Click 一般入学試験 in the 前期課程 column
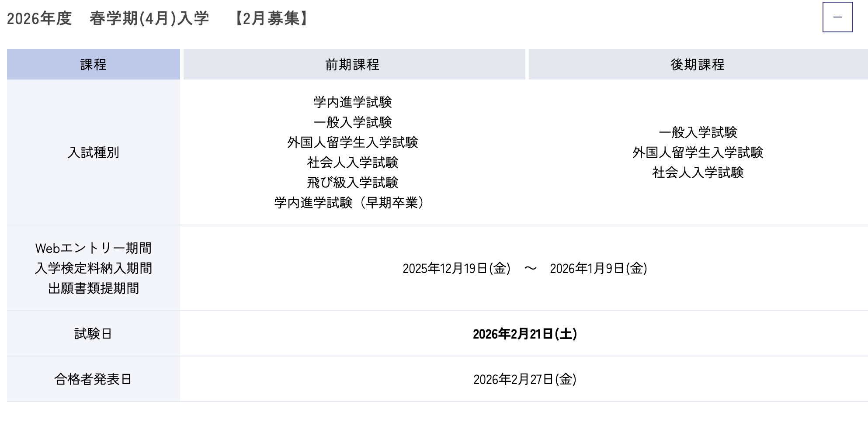Image resolution: width=868 pixels, height=422 pixels. point(352,122)
